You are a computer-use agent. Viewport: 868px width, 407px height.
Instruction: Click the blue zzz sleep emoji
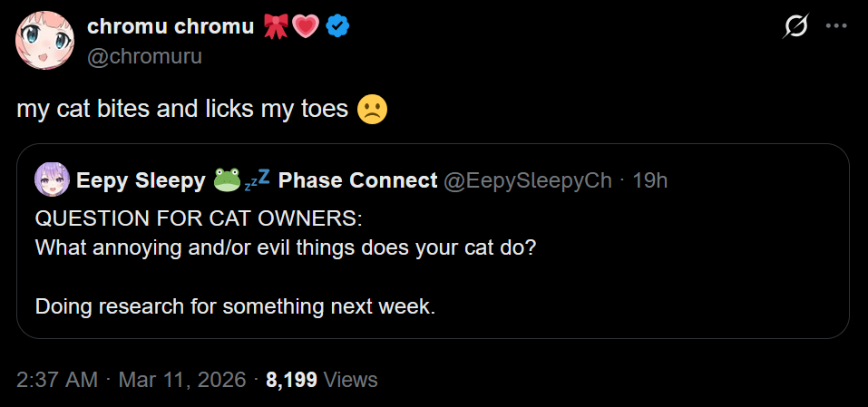click(257, 180)
